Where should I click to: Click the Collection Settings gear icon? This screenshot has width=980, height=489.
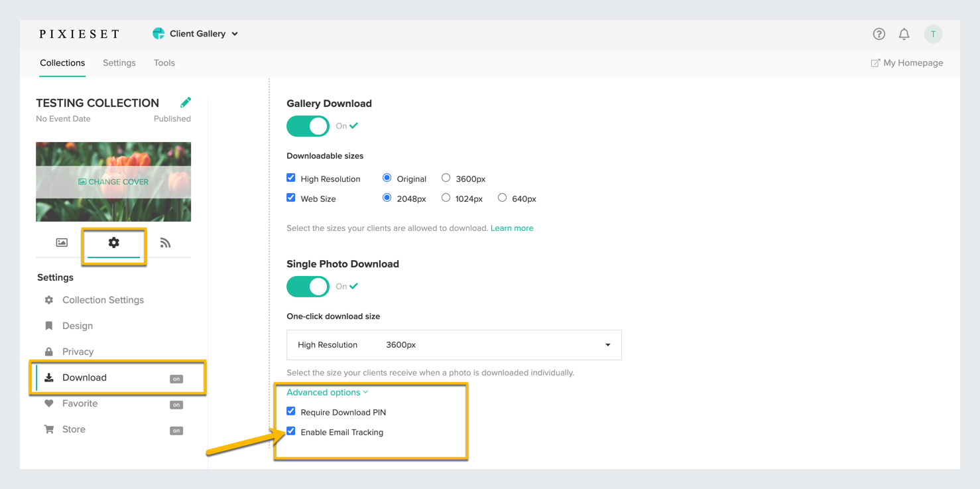click(x=49, y=300)
